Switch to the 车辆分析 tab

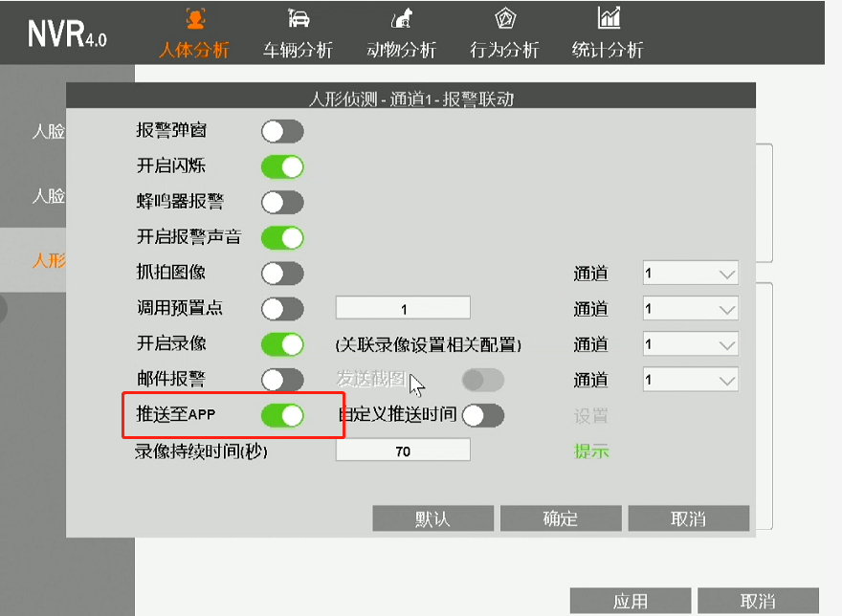[x=298, y=50]
